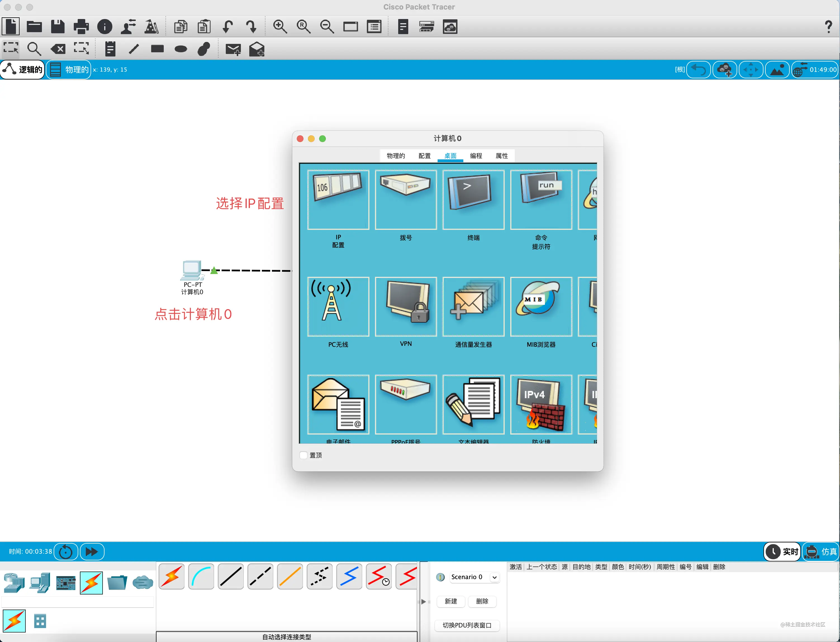Create a new file from toolbar
This screenshot has width=840, height=642.
[11, 26]
